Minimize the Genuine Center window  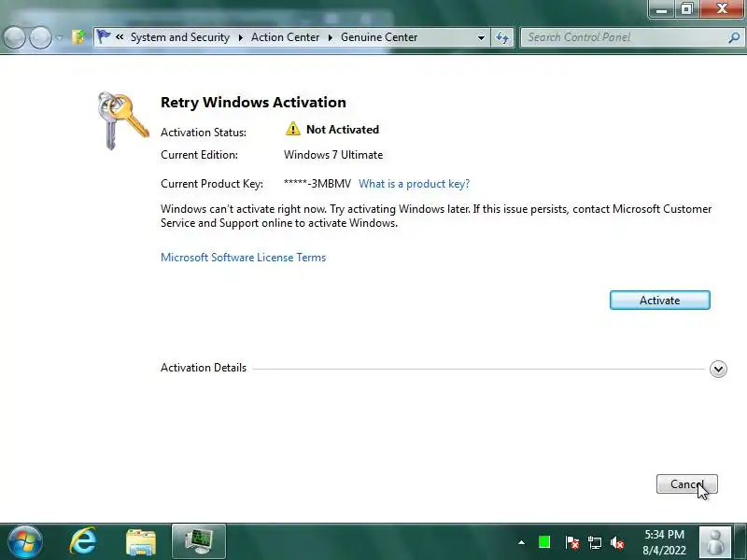pyautogui.click(x=661, y=9)
